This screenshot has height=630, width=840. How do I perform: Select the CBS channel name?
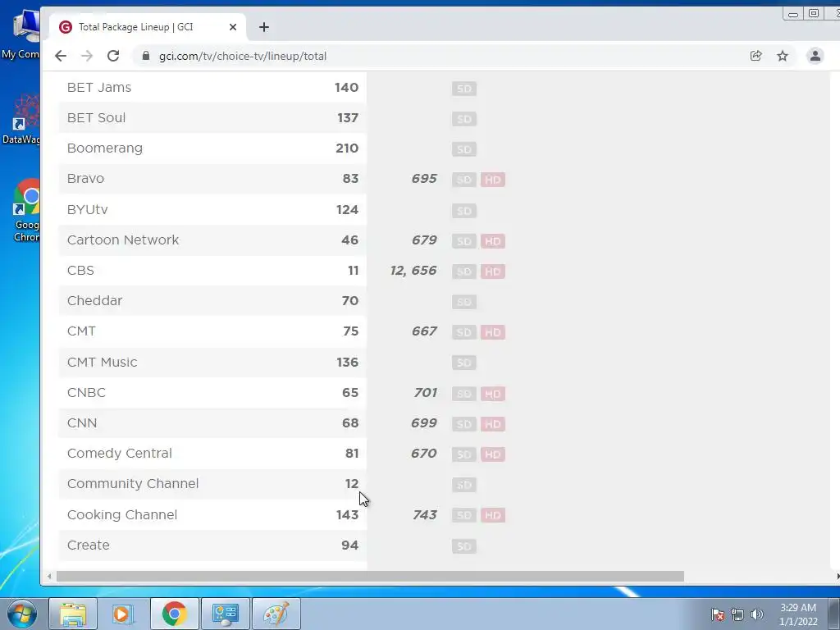pos(80,271)
